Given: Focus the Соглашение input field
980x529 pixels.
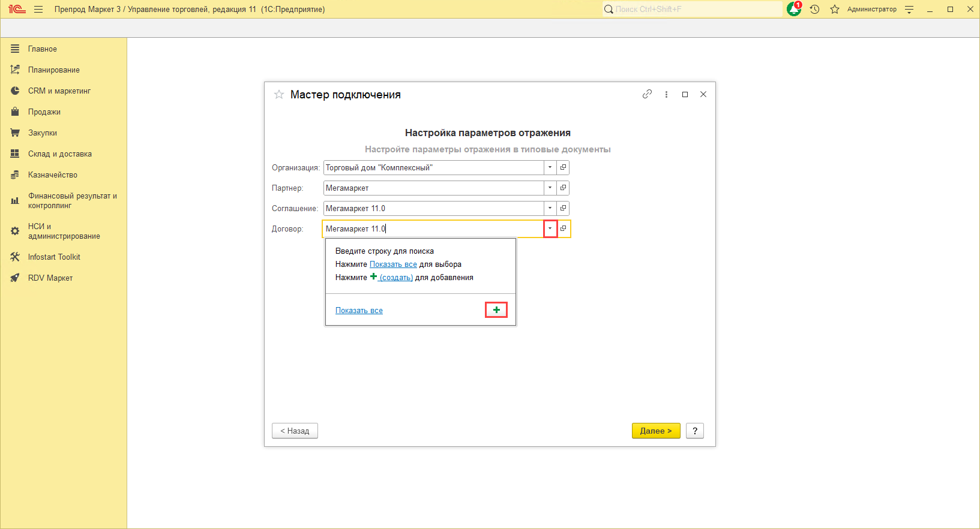Looking at the screenshot, I should pos(433,208).
